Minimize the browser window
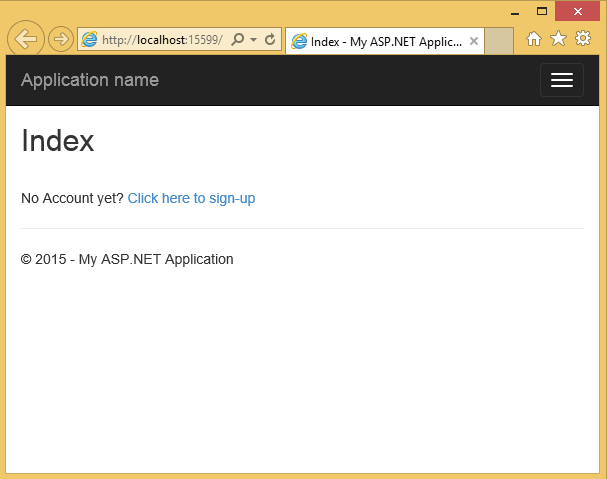The width and height of the screenshot is (607, 479). coord(515,11)
